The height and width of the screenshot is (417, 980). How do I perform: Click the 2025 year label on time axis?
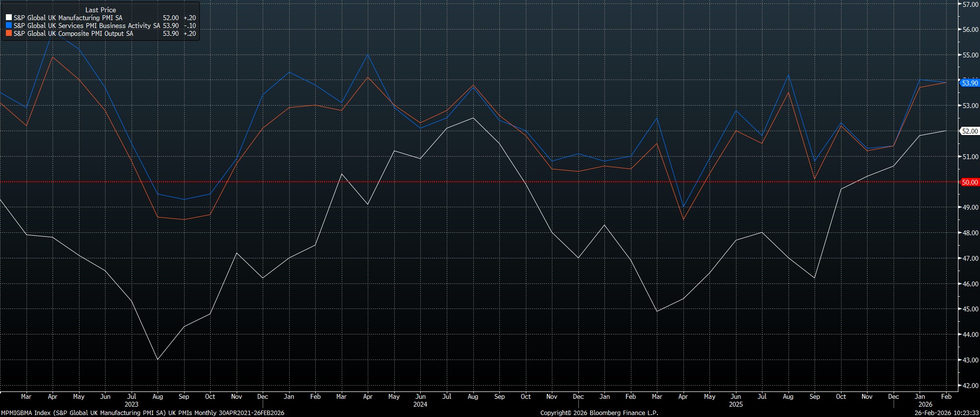tap(735, 404)
